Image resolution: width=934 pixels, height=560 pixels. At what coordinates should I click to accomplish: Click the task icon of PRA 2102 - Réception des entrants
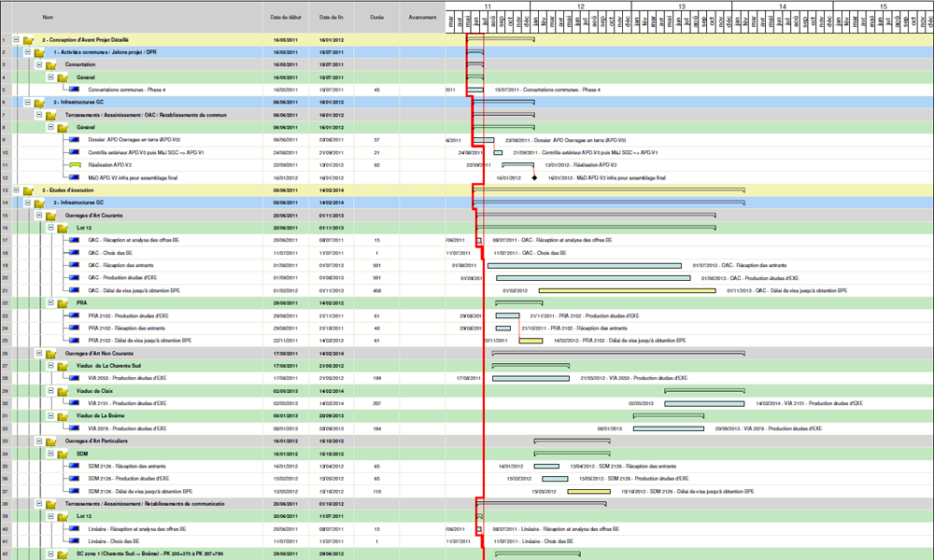(75, 328)
